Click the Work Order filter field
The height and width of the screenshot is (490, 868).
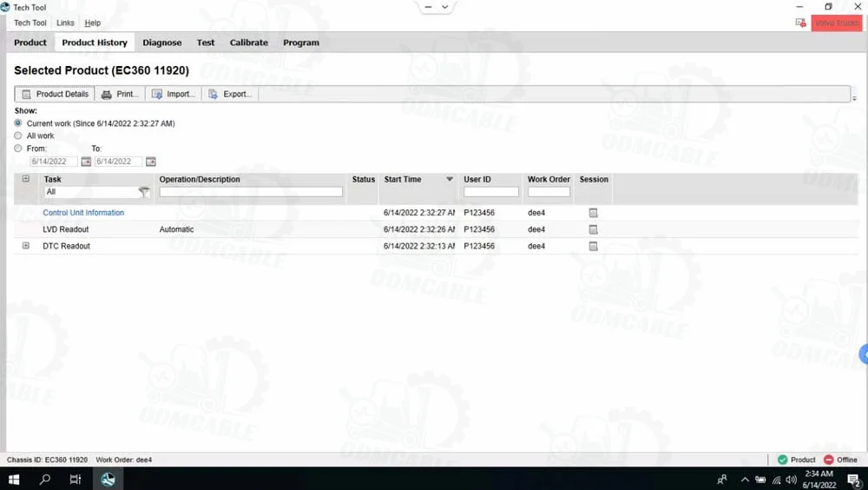549,192
